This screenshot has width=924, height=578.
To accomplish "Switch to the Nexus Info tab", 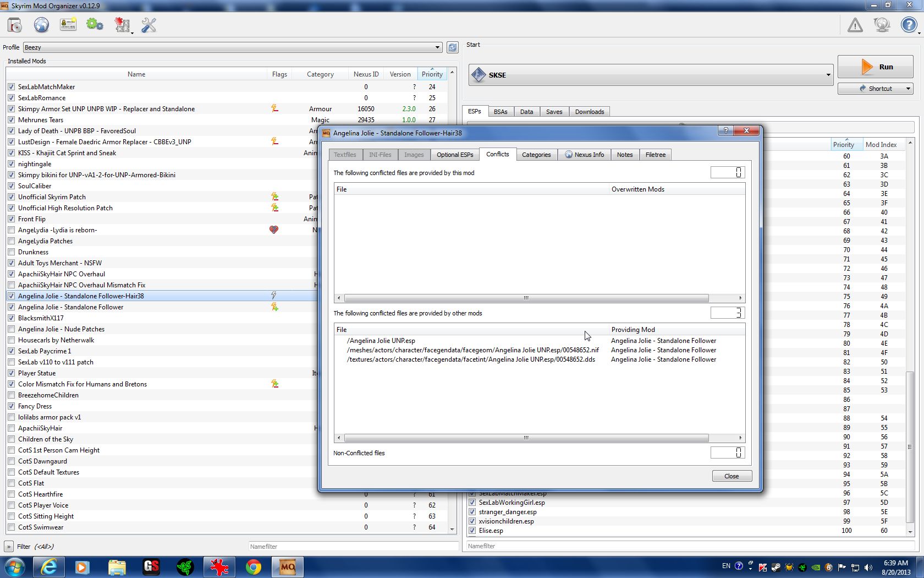I will (x=584, y=155).
